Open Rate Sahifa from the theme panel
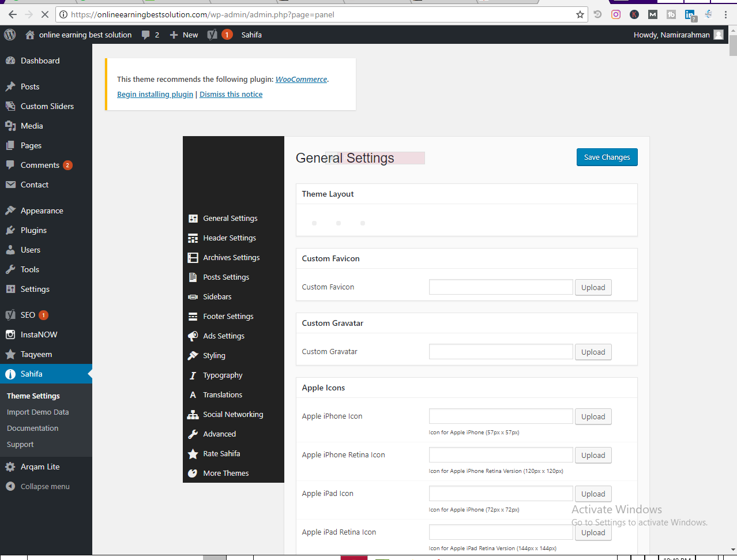This screenshot has width=737, height=560. (x=223, y=453)
